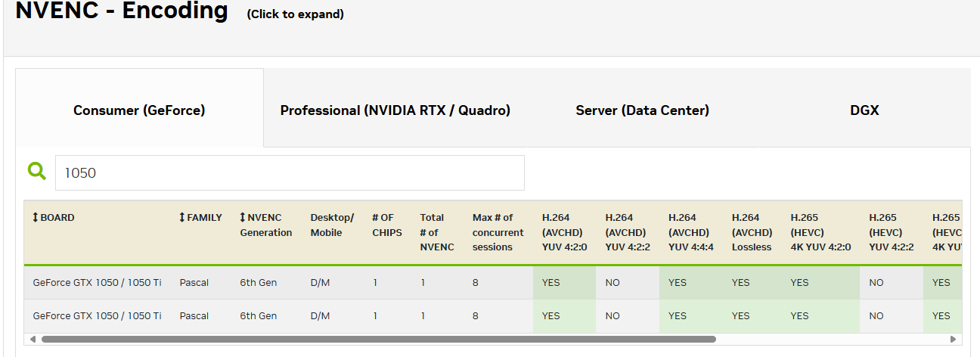Sort table by BOARD column arrows

(x=35, y=218)
